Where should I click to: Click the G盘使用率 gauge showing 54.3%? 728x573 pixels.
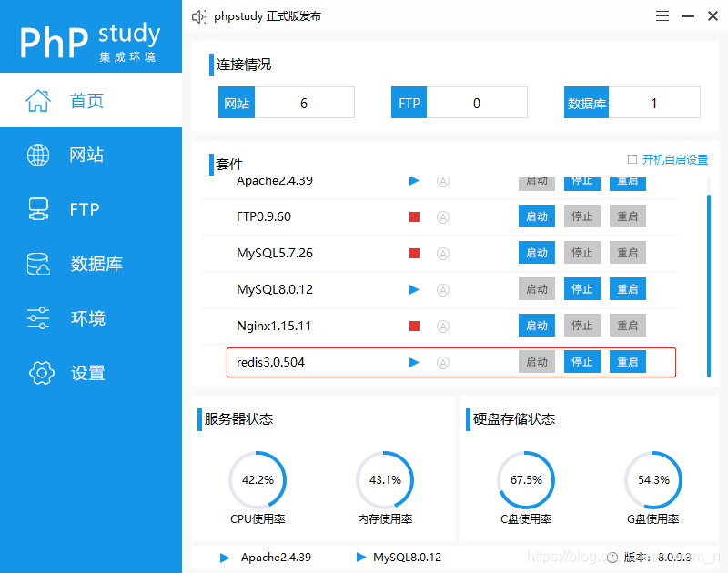(x=653, y=479)
